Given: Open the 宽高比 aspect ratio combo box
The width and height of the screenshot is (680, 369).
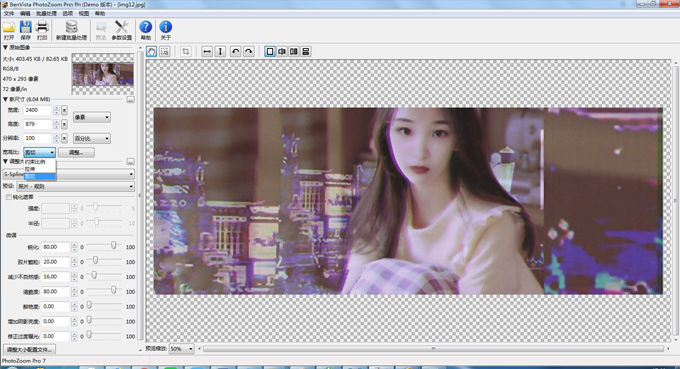Looking at the screenshot, I should pos(39,152).
